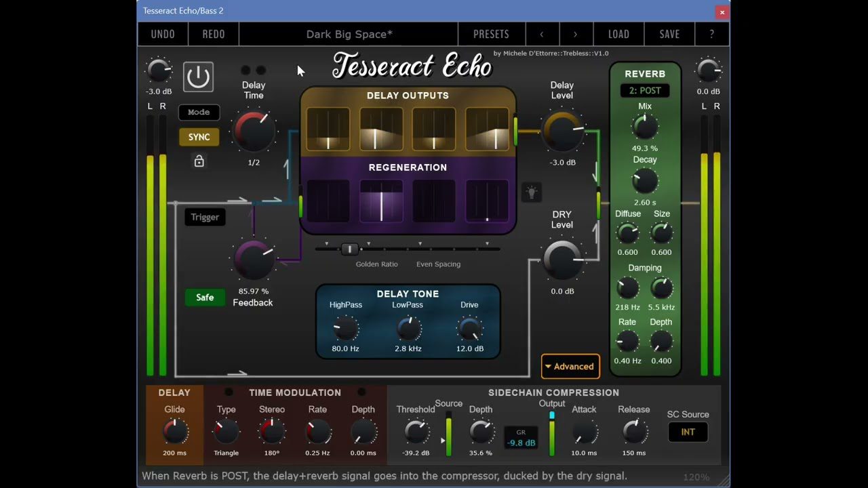Click the Time Modulation Depth knob
The width and height of the screenshot is (868, 488).
coord(363,432)
